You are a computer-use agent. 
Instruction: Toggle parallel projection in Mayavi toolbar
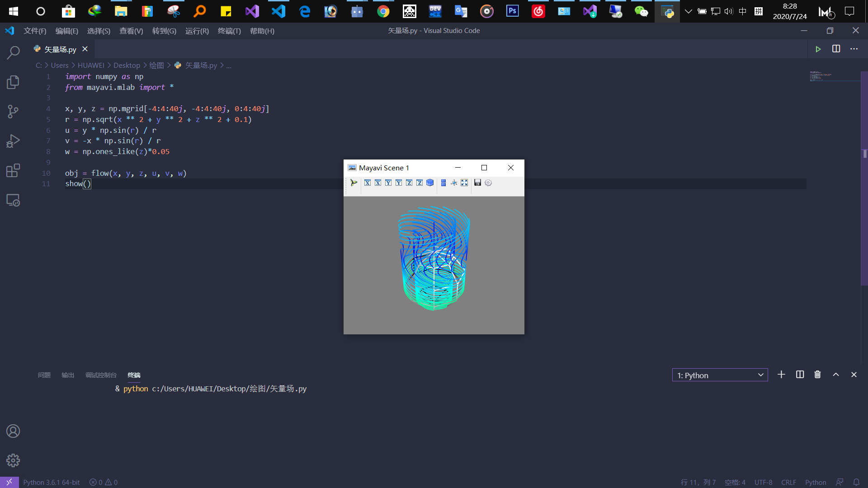(454, 183)
